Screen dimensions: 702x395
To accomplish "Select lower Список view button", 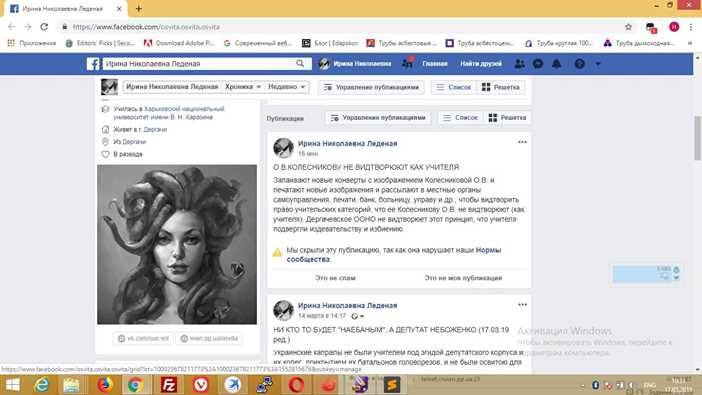I will coord(460,118).
